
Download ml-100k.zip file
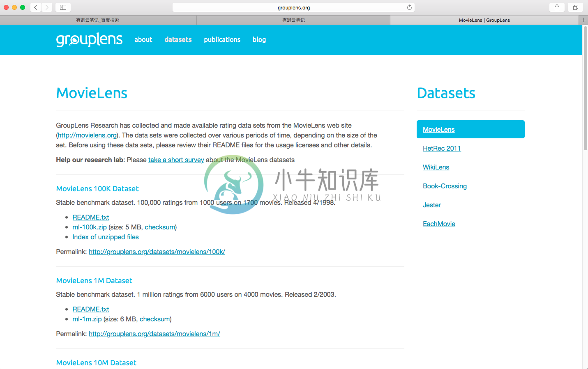pos(90,227)
